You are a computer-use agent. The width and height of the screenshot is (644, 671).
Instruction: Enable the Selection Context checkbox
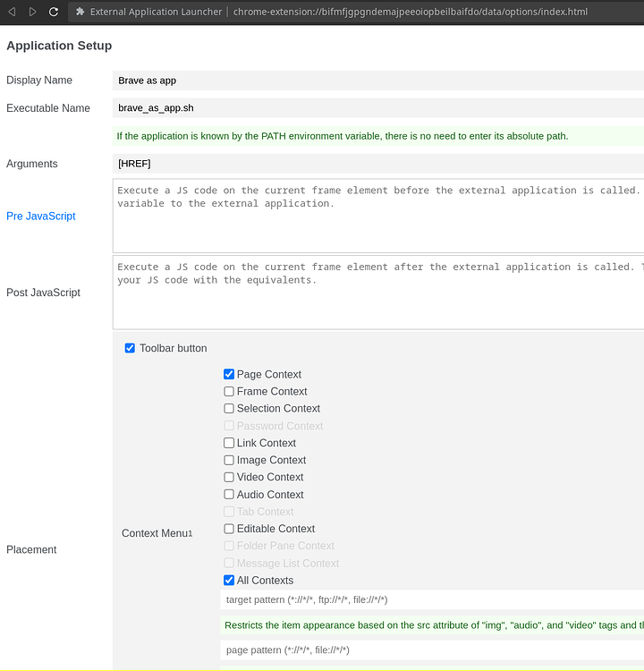229,408
